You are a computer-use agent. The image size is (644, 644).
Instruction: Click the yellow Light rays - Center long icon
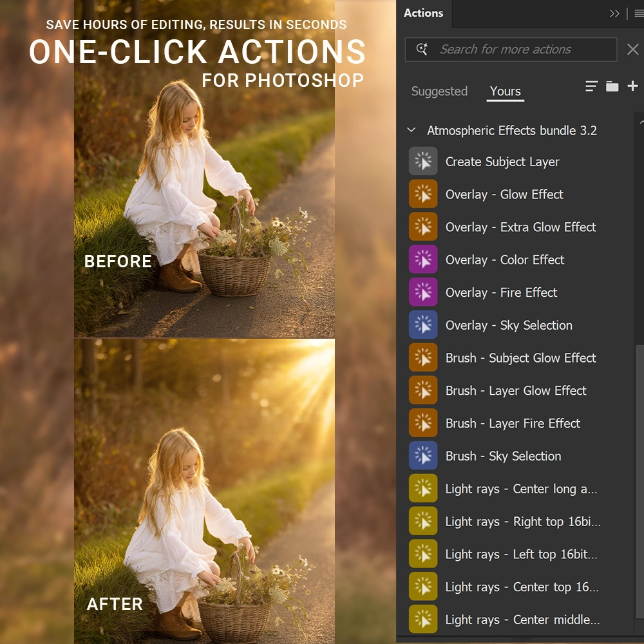(x=423, y=489)
